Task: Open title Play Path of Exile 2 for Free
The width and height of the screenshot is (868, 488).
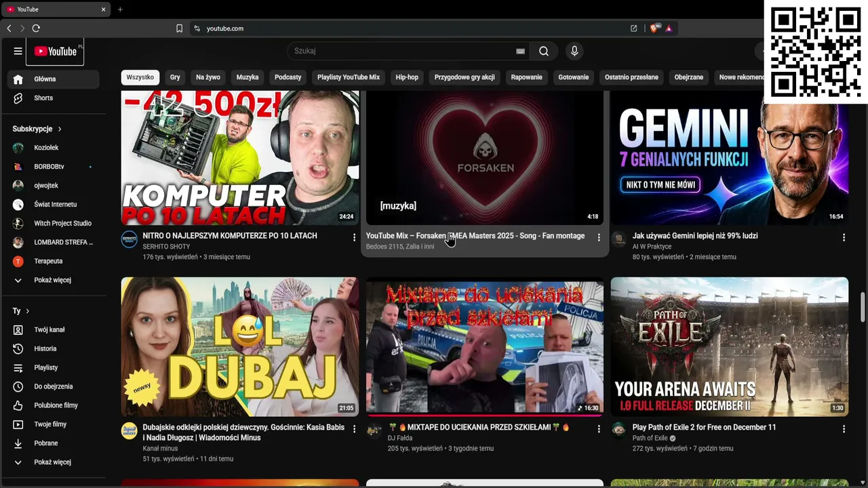Action: pyautogui.click(x=704, y=428)
